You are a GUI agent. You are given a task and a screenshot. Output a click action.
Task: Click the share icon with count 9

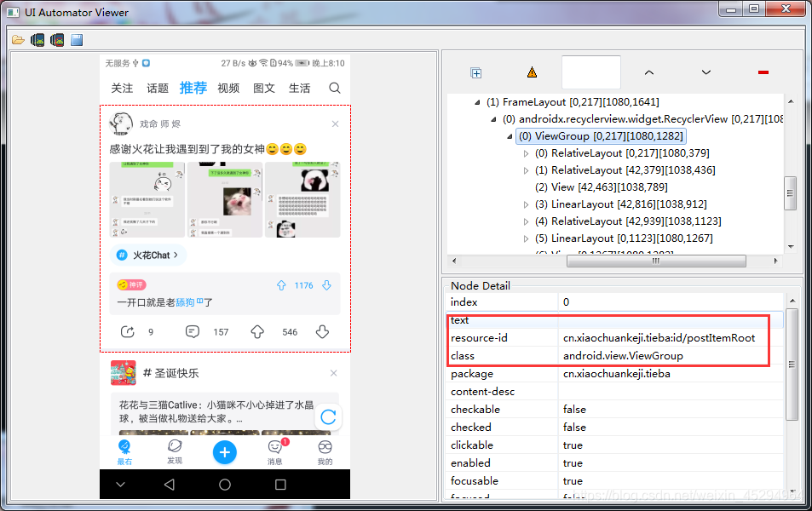(128, 332)
